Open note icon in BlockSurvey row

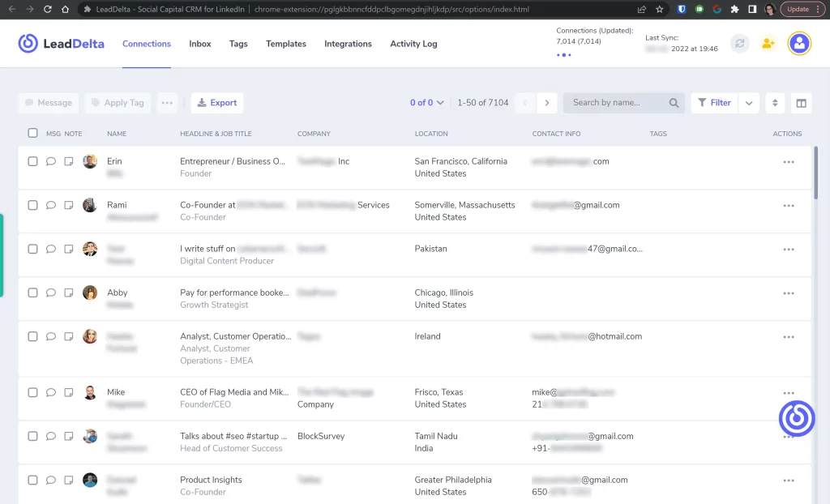click(69, 436)
